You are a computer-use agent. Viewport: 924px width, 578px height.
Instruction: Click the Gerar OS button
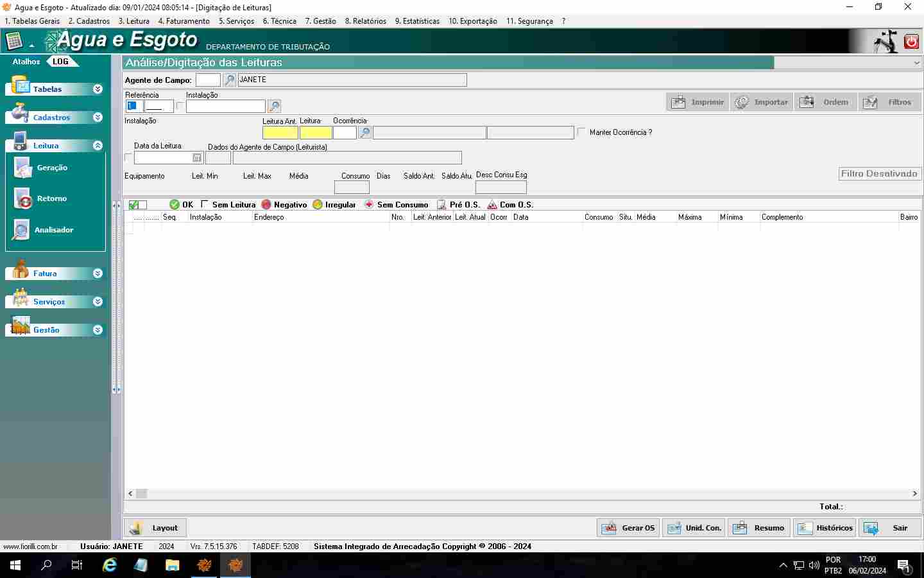pyautogui.click(x=628, y=528)
